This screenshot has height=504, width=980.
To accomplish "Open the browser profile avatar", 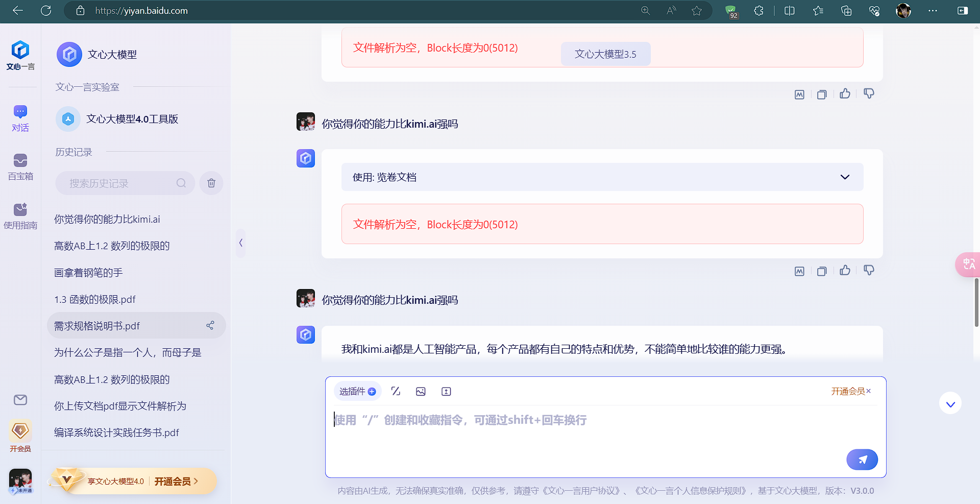I will [903, 11].
